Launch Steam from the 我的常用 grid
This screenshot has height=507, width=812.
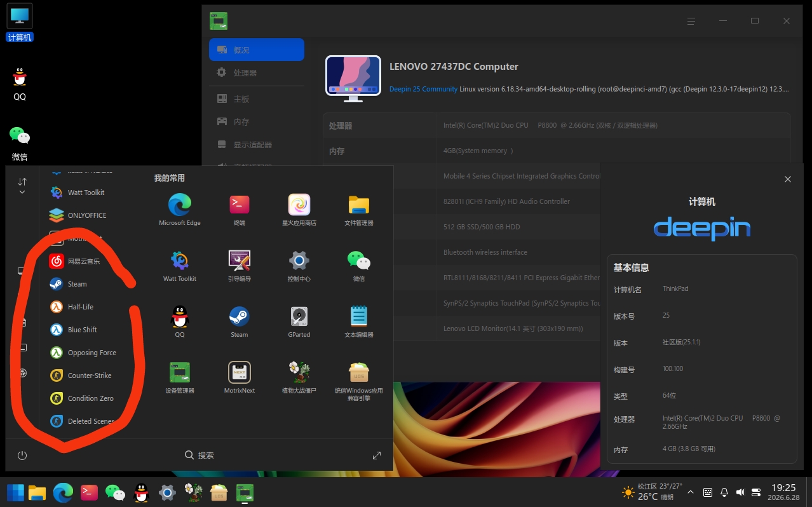[x=240, y=321]
